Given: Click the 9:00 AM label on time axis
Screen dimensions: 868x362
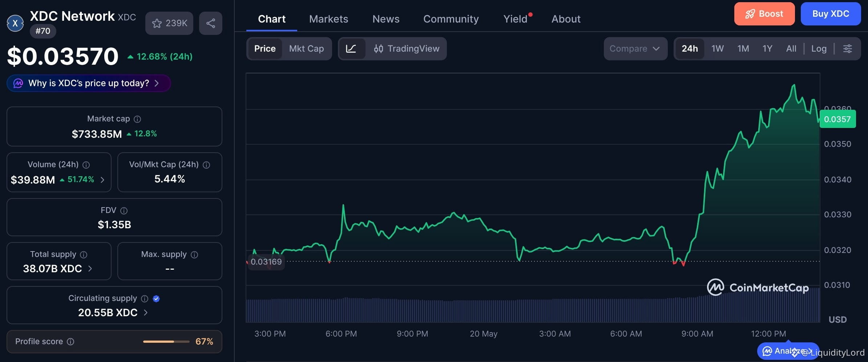Looking at the screenshot, I should pos(697,334).
